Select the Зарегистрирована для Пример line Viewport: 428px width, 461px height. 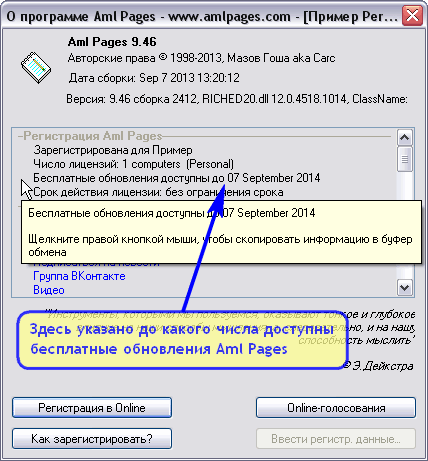(x=113, y=150)
